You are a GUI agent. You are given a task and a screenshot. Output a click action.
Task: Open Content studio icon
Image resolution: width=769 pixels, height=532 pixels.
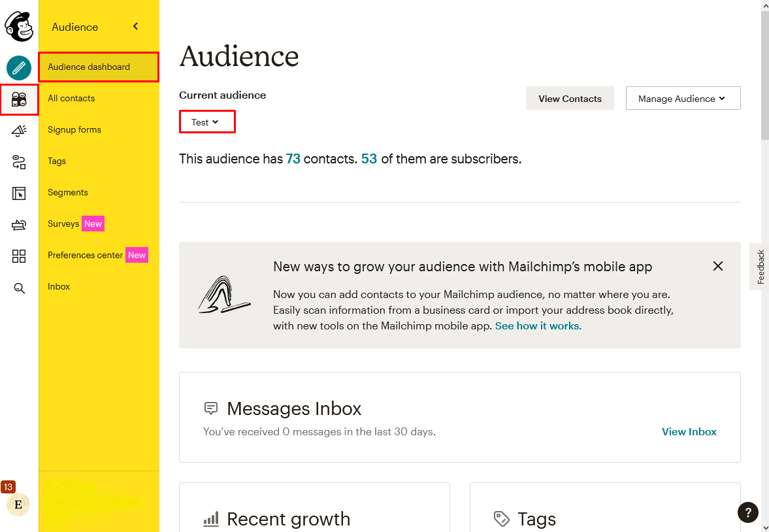(19, 225)
